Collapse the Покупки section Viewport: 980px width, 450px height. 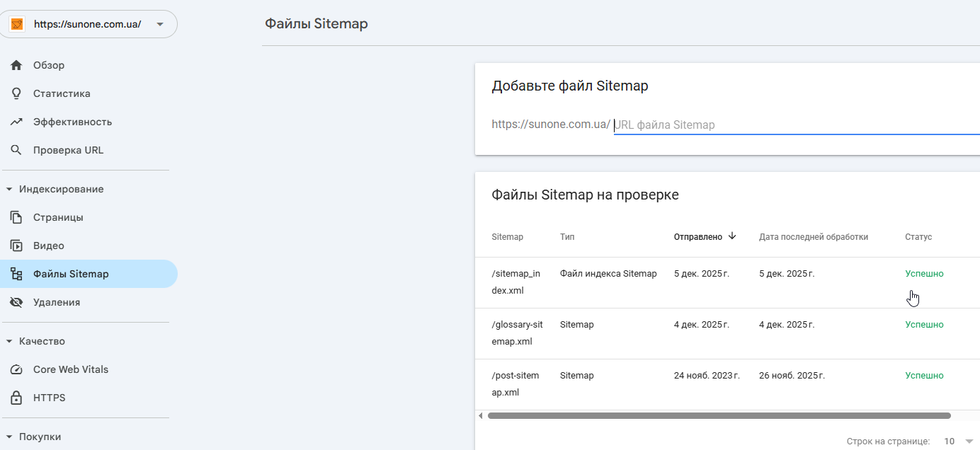(9, 437)
